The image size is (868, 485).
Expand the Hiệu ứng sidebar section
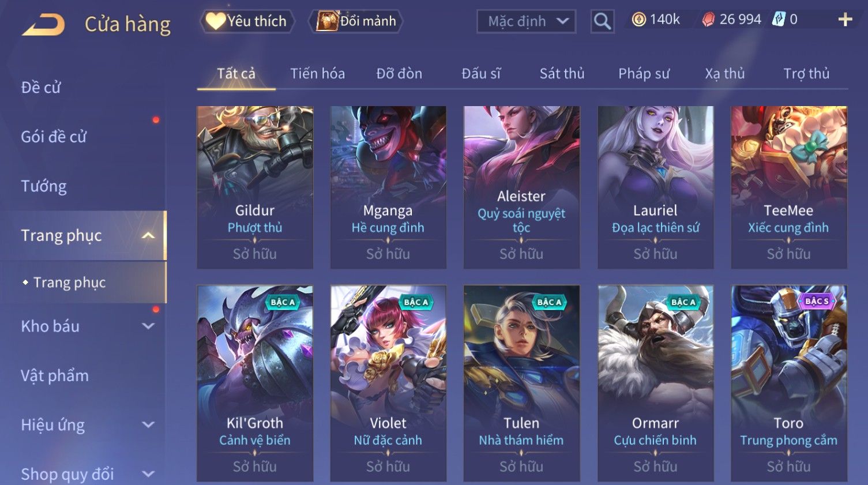(x=148, y=424)
